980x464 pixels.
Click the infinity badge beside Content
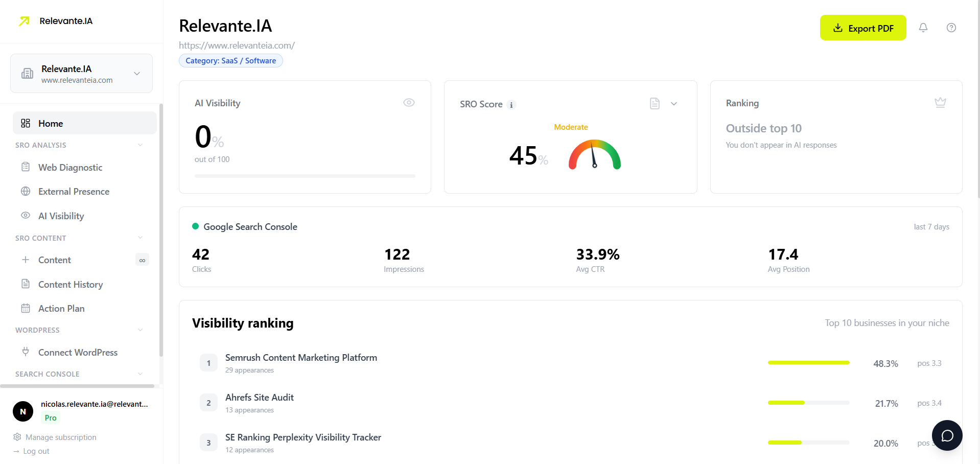pyautogui.click(x=142, y=260)
